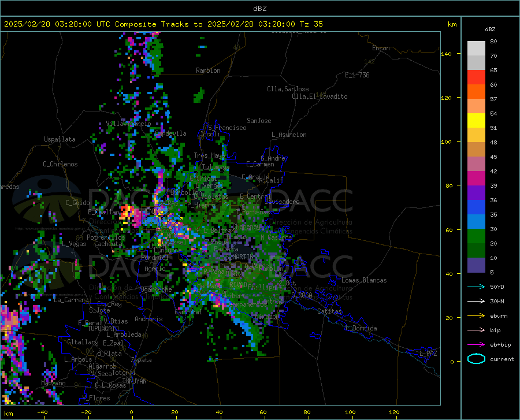Click the V_Flores map label

click(96, 398)
